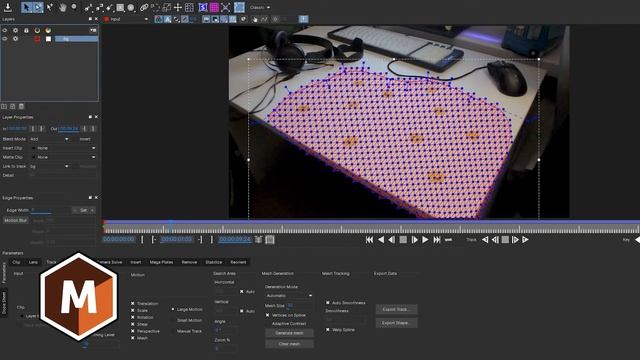Click the layer In timecode field

point(17,129)
